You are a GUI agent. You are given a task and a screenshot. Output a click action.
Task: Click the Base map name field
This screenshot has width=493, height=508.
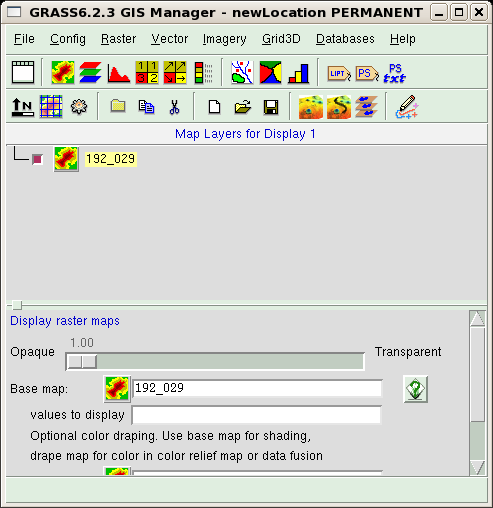pyautogui.click(x=257, y=388)
